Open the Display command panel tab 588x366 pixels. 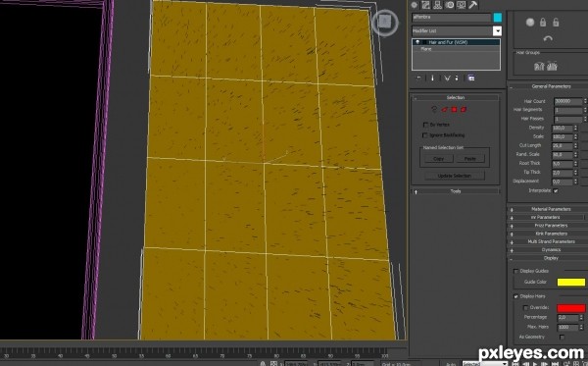pos(462,5)
